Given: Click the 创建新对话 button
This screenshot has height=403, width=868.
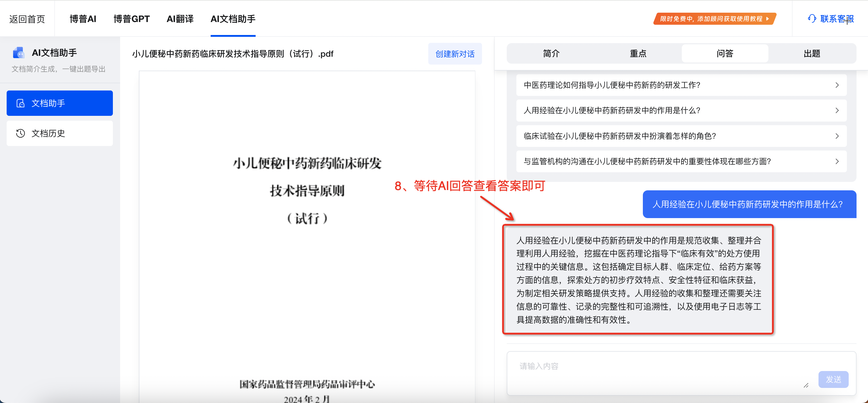Looking at the screenshot, I should (455, 54).
